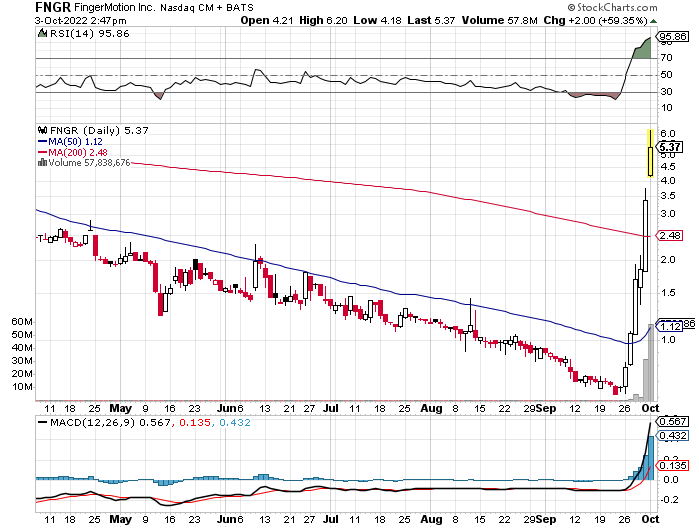This screenshot has width=699, height=529.
Task: Click the Chg +2.00 (+59.35%) text
Action: click(x=595, y=21)
